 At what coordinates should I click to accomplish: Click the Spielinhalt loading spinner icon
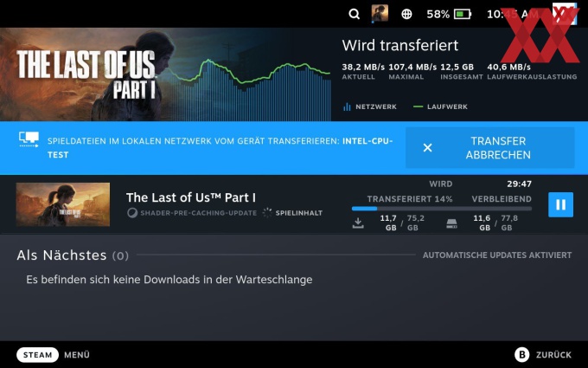coord(267,213)
